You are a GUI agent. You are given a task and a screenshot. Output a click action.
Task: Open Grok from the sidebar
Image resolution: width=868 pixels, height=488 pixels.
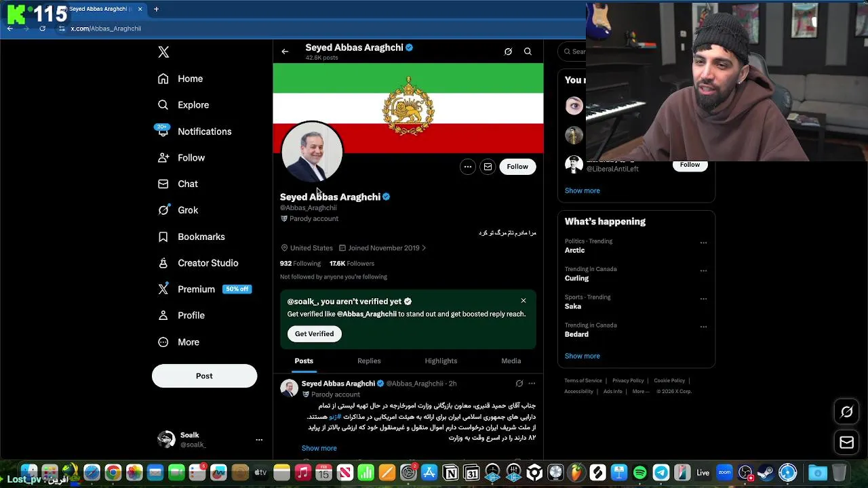point(178,210)
